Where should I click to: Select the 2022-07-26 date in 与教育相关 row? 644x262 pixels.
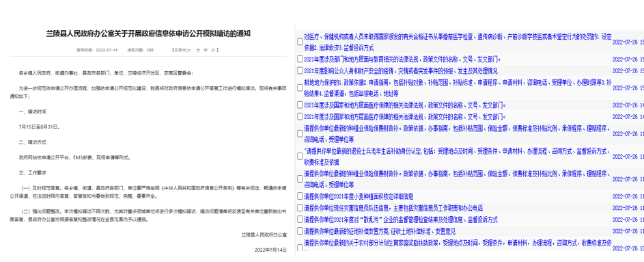click(625, 60)
